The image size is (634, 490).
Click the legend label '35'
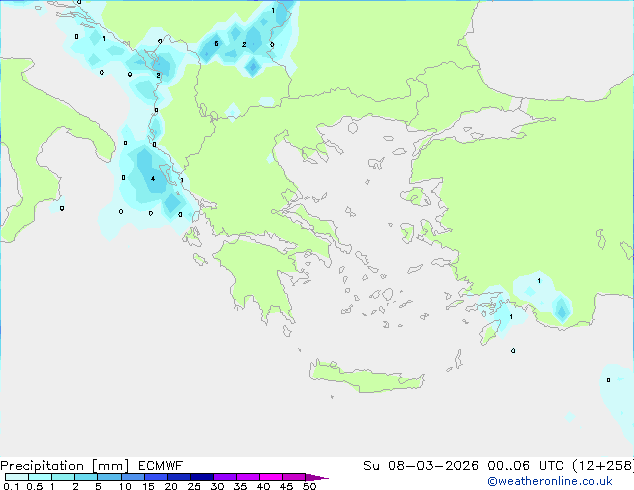pyautogui.click(x=240, y=486)
